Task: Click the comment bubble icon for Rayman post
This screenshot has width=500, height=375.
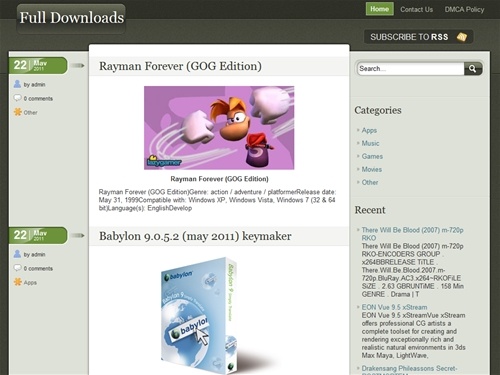Action: (17, 98)
